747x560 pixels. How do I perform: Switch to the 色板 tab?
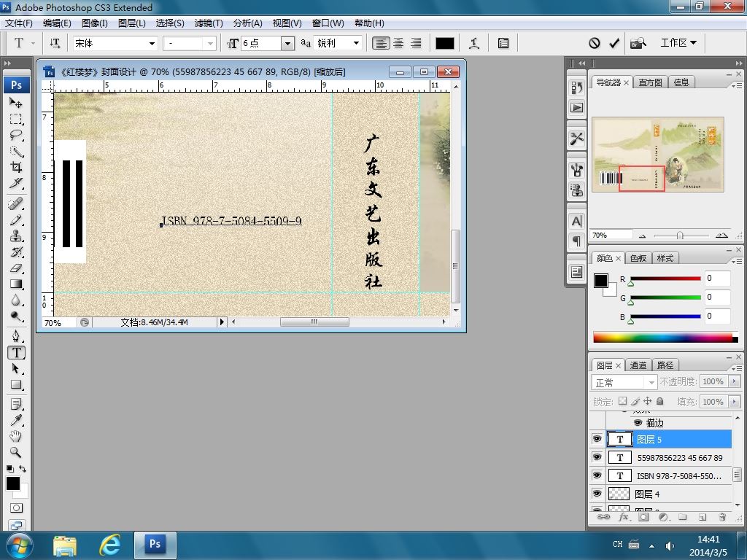coord(638,258)
